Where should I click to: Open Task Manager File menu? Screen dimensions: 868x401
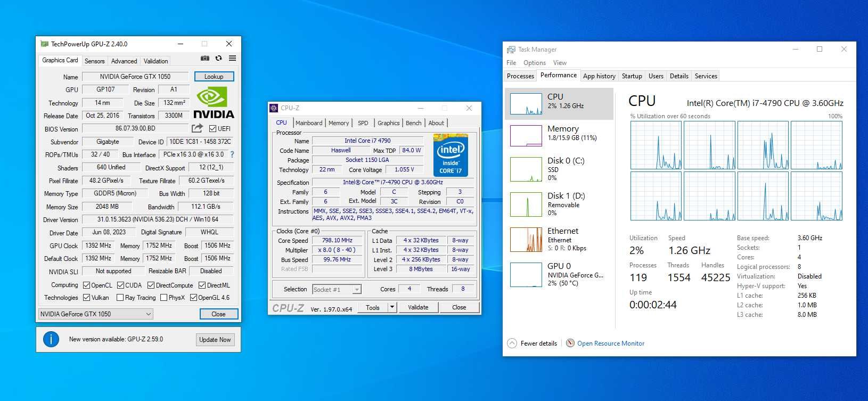(511, 62)
